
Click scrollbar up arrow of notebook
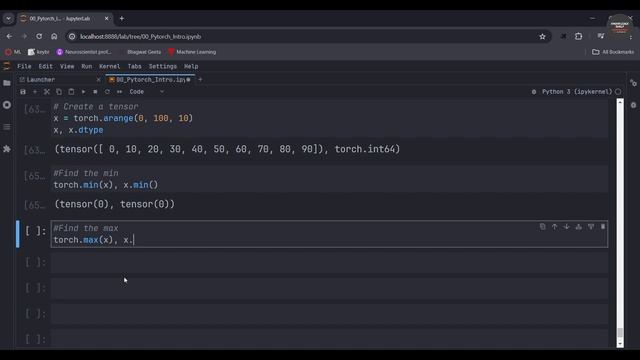tap(620, 102)
